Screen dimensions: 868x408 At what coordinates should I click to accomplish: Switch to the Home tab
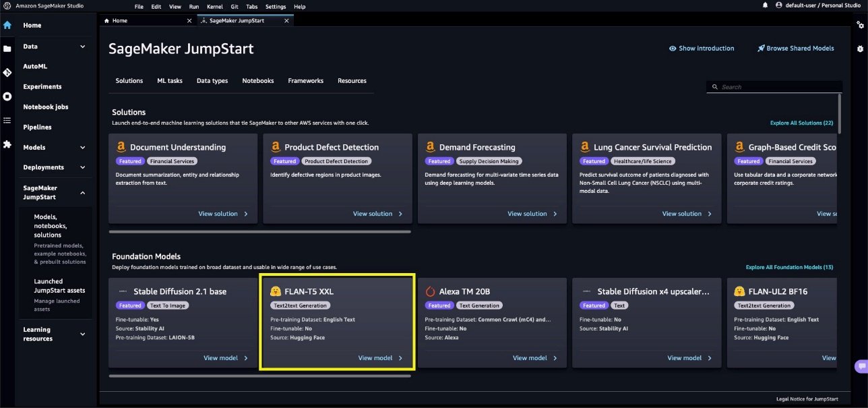click(x=148, y=21)
